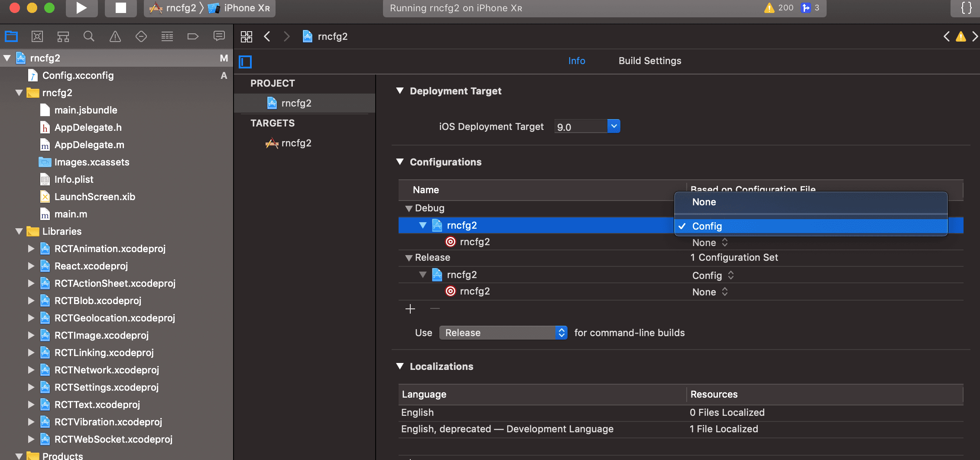Open the Source Control navigator

[x=37, y=37]
